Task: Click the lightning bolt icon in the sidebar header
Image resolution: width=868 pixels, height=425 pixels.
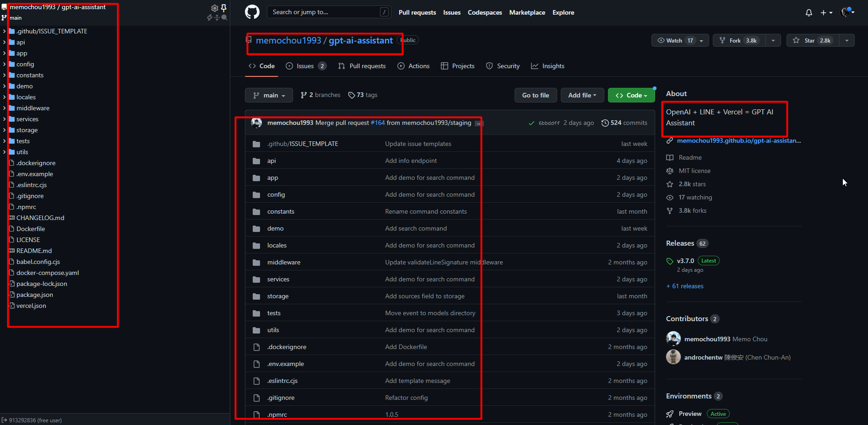Action: tap(210, 17)
